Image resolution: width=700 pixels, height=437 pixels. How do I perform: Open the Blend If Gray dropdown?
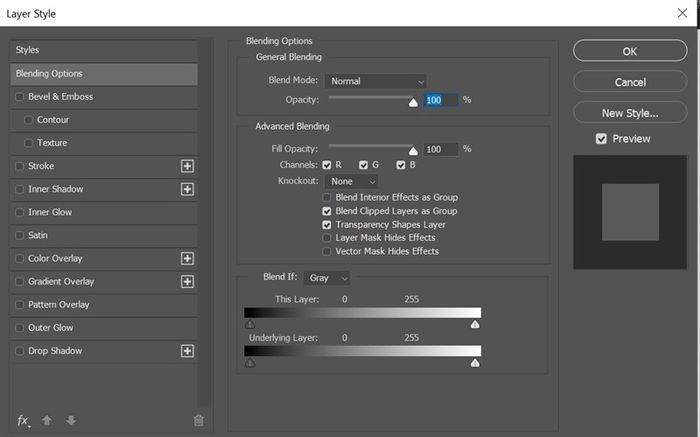click(x=327, y=278)
